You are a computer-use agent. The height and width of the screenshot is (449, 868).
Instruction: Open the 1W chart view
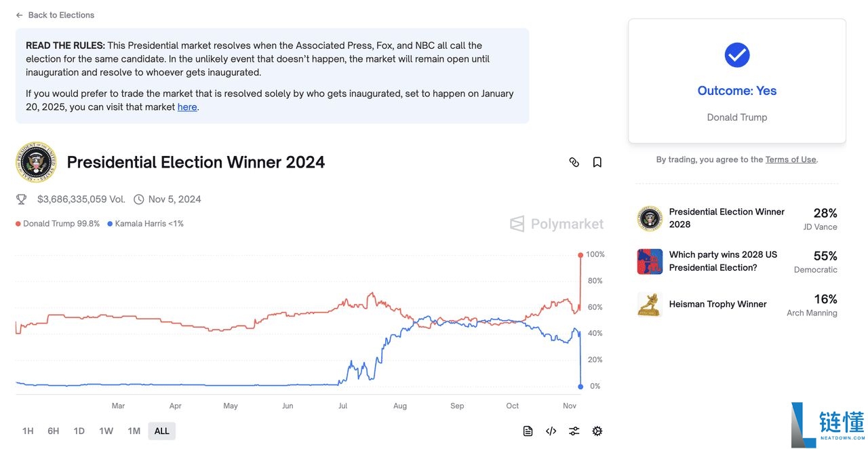point(106,431)
